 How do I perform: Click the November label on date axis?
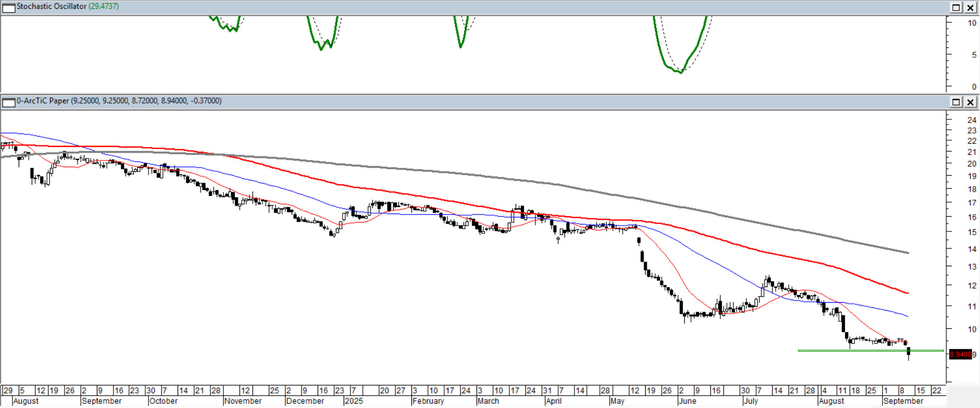pyautogui.click(x=243, y=401)
